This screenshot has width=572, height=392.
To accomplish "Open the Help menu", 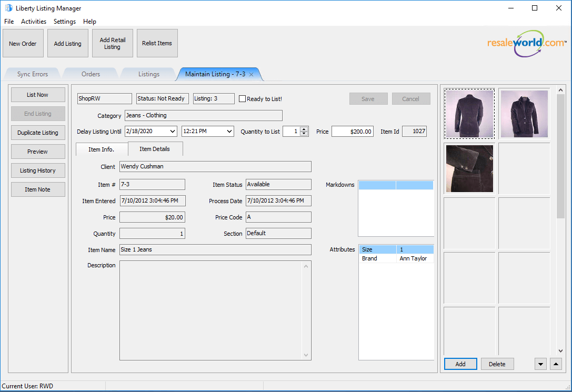I will point(89,22).
